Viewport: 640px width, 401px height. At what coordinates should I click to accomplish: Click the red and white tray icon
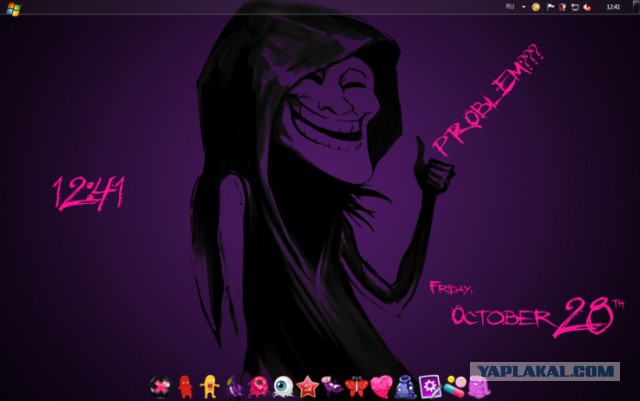[x=562, y=7]
